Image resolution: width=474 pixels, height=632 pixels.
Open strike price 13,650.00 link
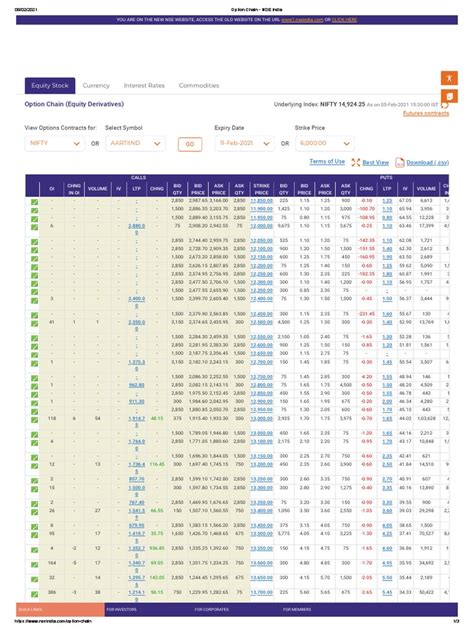pos(262,578)
